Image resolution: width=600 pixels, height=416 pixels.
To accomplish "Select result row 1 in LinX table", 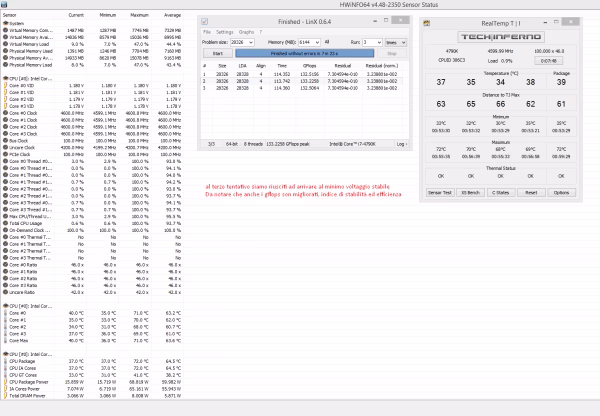I will pyautogui.click(x=302, y=74).
